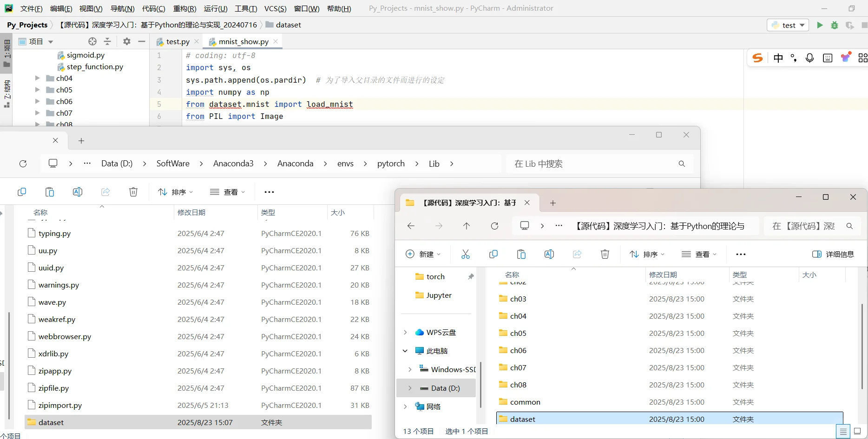868x439 pixels.
Task: Open the test run configuration dropdown
Action: (x=788, y=25)
